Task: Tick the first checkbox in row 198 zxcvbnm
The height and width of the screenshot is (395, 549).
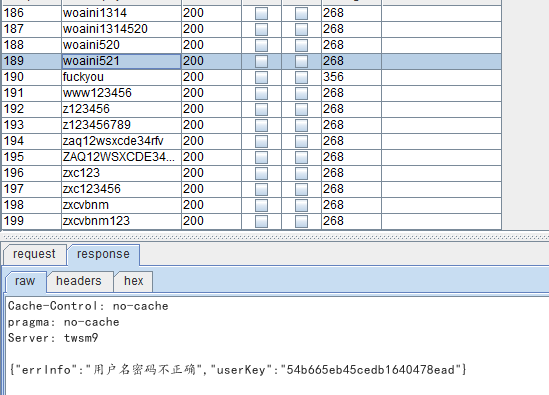Action: 261,205
